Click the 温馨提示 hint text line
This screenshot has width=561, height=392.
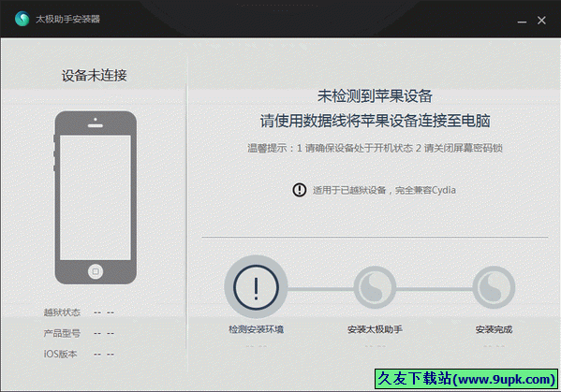(375, 148)
